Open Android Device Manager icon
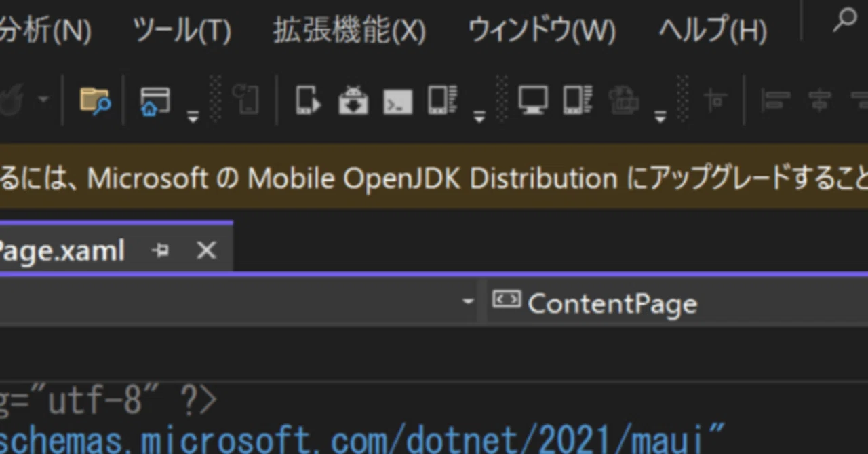Image resolution: width=868 pixels, height=454 pixels. pos(443,100)
